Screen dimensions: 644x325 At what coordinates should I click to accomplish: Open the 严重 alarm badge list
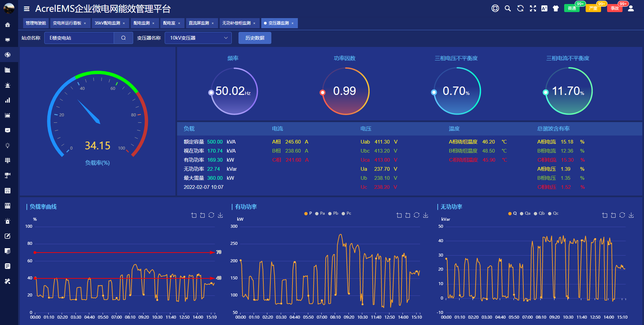click(593, 8)
